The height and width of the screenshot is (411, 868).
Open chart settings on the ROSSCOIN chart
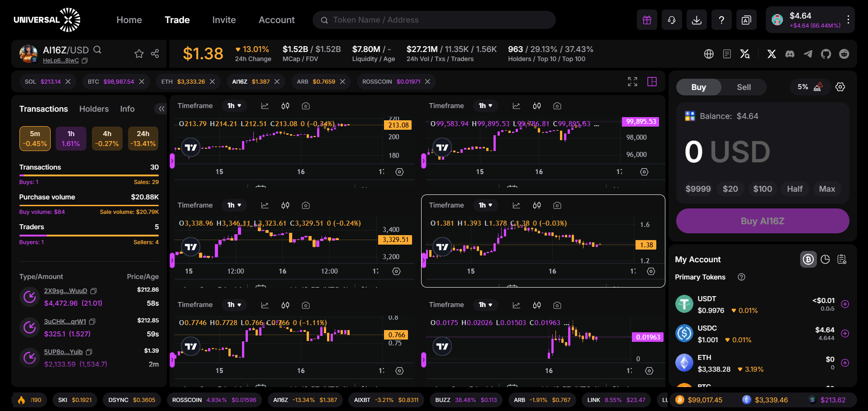click(x=649, y=371)
